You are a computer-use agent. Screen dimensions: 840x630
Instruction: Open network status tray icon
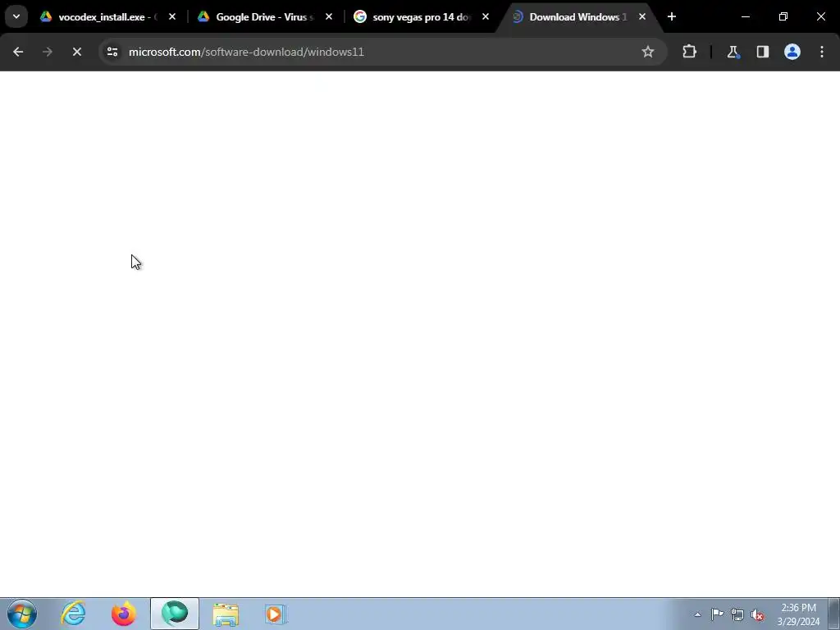pyautogui.click(x=737, y=615)
